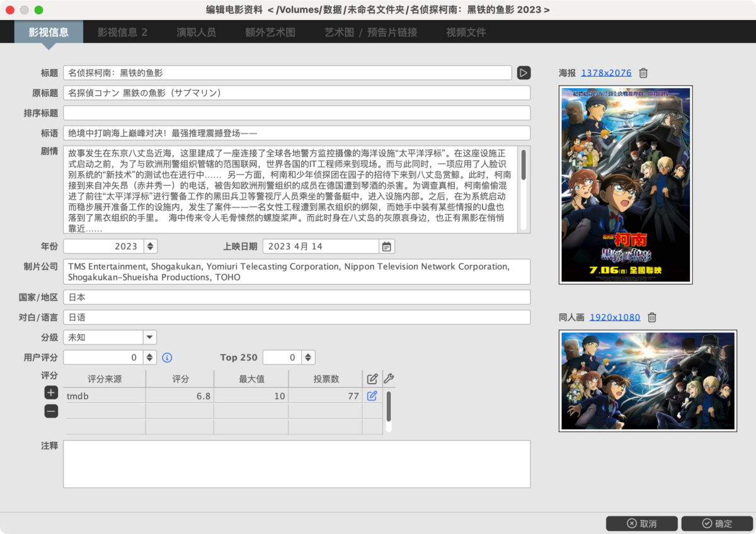Open the release date calendar picker

[387, 246]
